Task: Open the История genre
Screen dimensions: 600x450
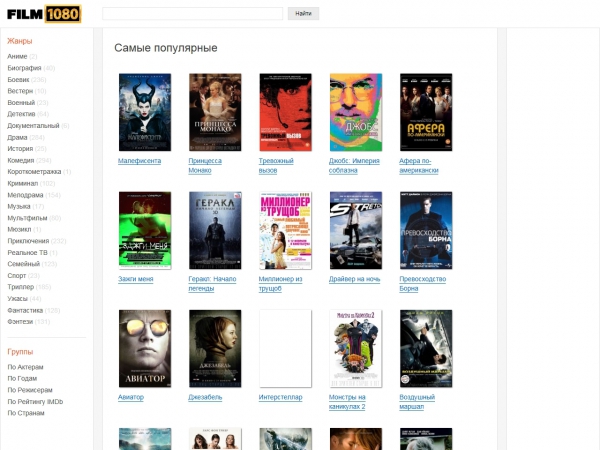Action: click(x=20, y=148)
